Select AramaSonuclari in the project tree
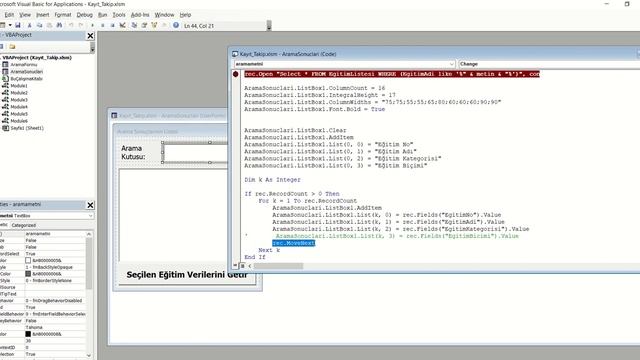 pyautogui.click(x=27, y=71)
